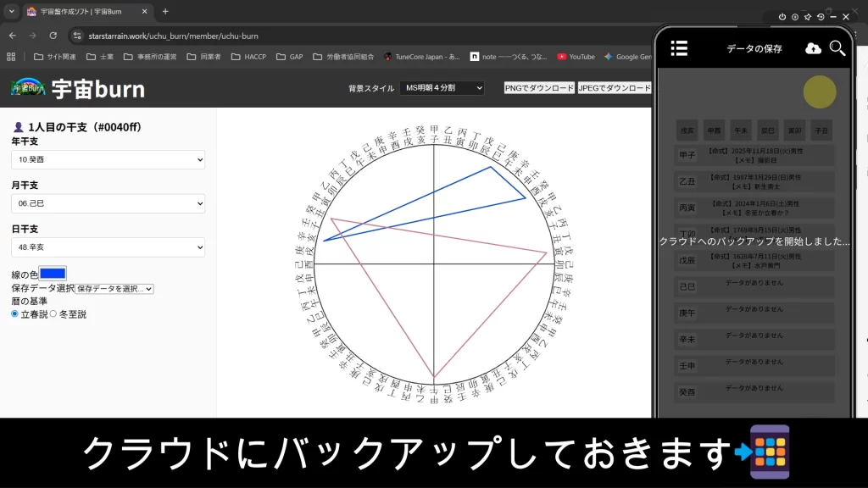The width and height of the screenshot is (868, 488).
Task: Open the YouTube bookmark
Action: 576,57
